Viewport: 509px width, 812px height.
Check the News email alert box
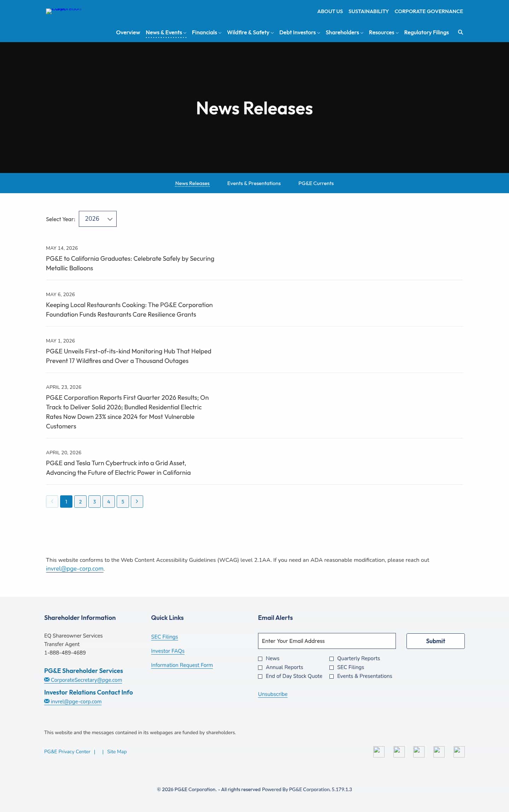pos(260,658)
